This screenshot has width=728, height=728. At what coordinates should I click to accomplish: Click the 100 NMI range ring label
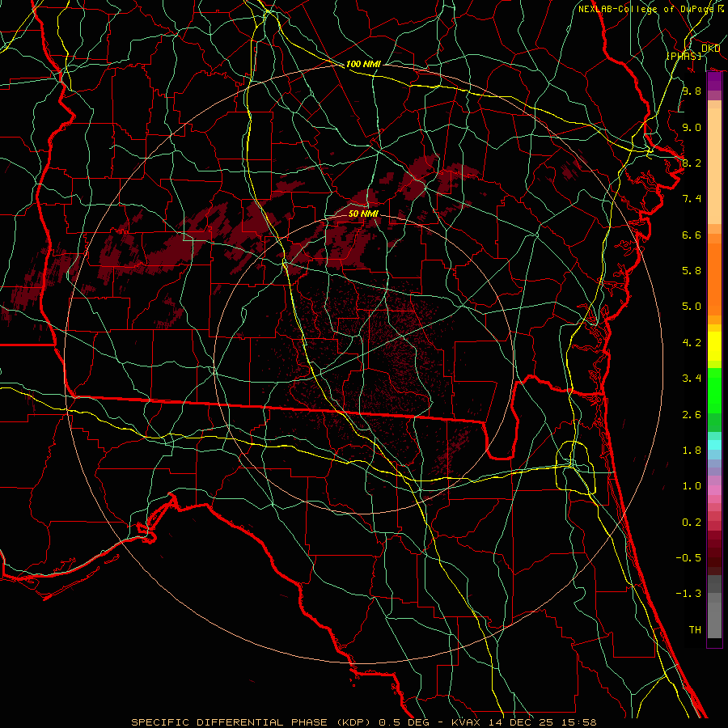coord(363,64)
